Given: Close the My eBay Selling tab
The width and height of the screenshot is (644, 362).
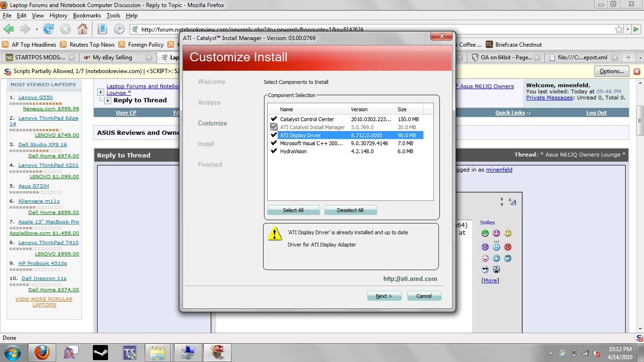Looking at the screenshot, I should tap(149, 58).
